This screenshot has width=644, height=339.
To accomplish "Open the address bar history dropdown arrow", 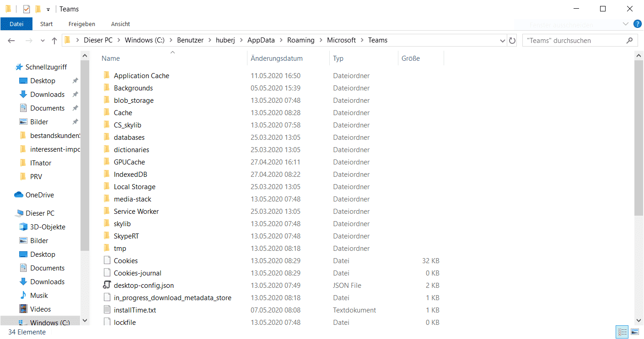I will point(503,41).
